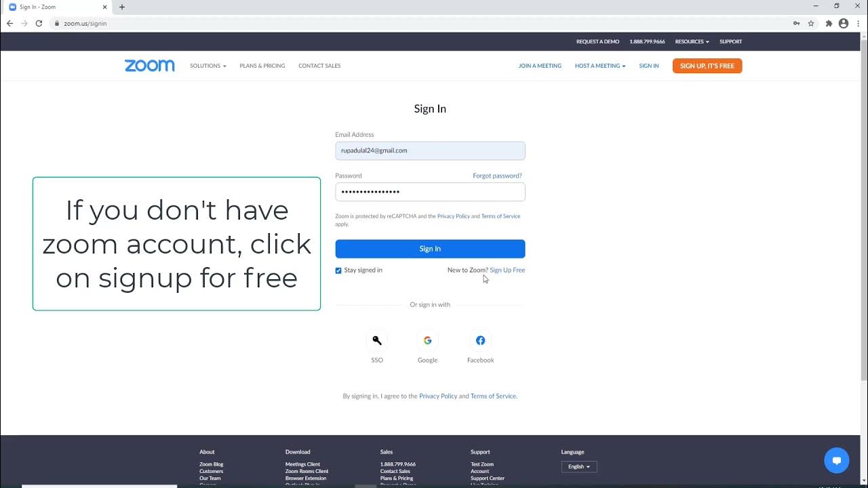The width and height of the screenshot is (868, 488).
Task: Click the Sign Up Free link
Action: [507, 270]
